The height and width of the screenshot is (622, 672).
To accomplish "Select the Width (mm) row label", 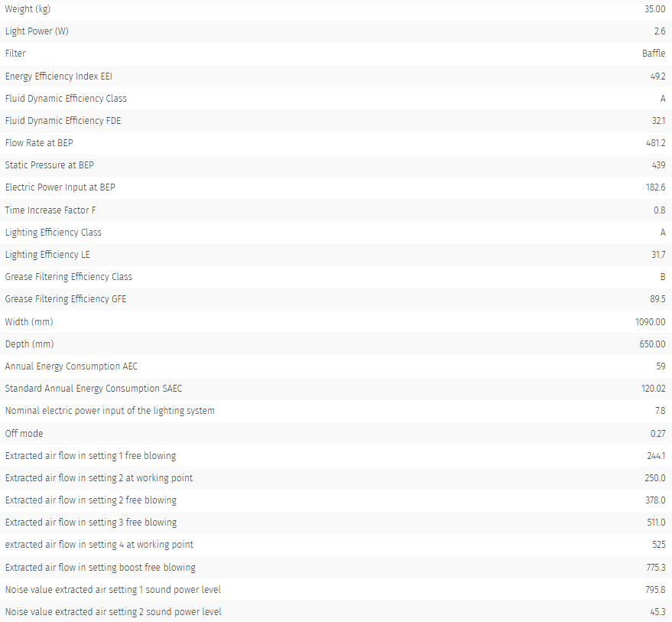I will 29,322.
